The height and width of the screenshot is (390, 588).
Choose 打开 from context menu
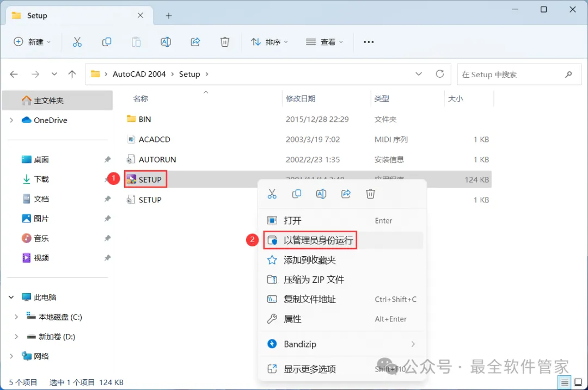tap(344, 220)
